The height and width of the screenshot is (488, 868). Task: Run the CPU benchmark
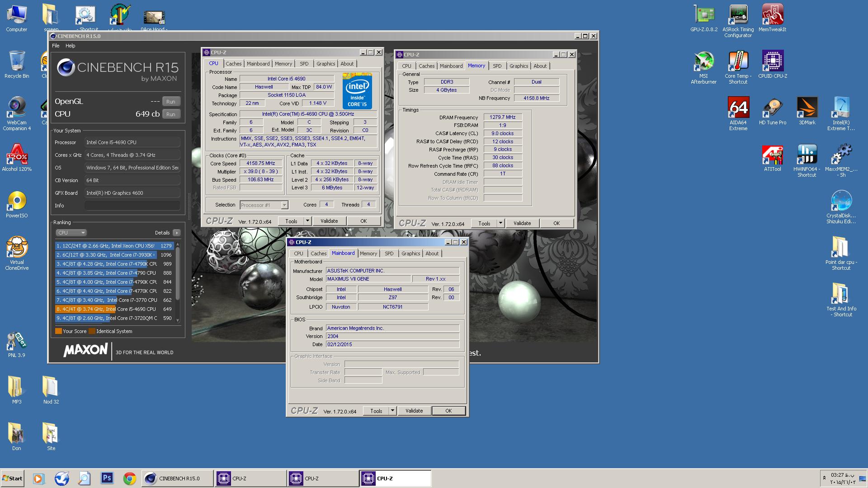tap(171, 114)
